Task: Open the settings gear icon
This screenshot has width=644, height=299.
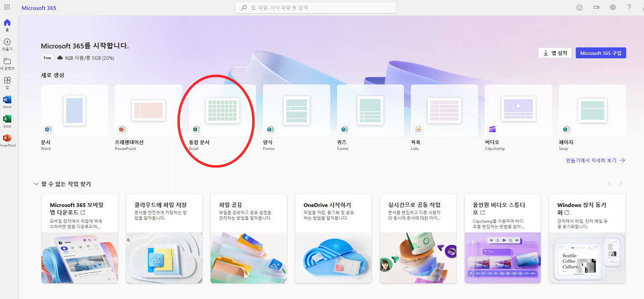Action: point(613,7)
